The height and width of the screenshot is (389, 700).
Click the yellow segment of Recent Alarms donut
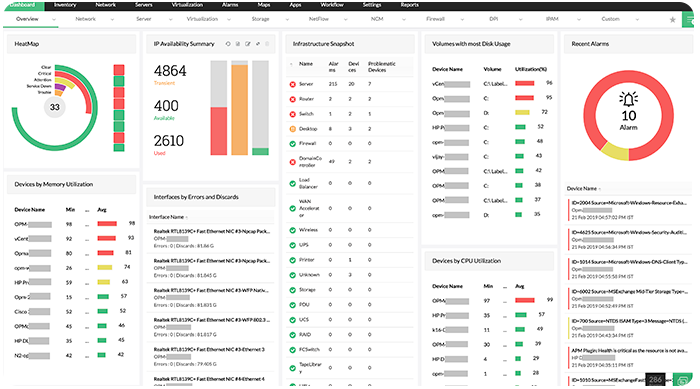tap(615, 151)
